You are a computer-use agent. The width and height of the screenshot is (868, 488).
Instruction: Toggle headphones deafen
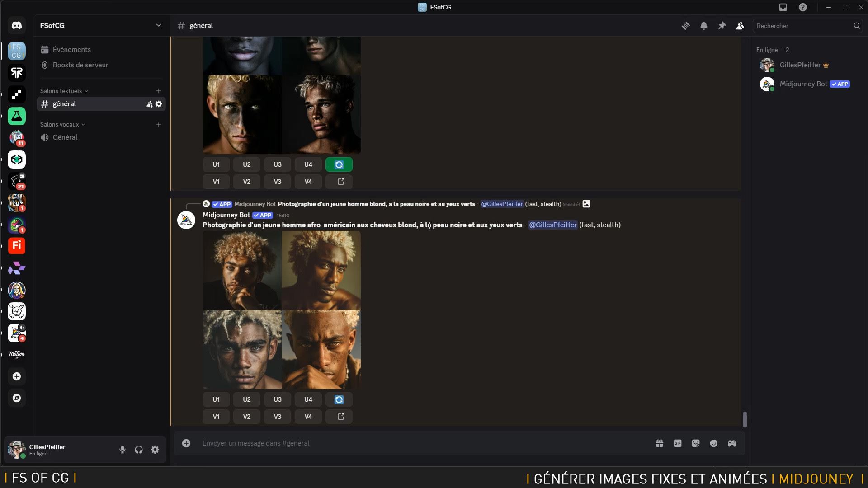pyautogui.click(x=139, y=450)
